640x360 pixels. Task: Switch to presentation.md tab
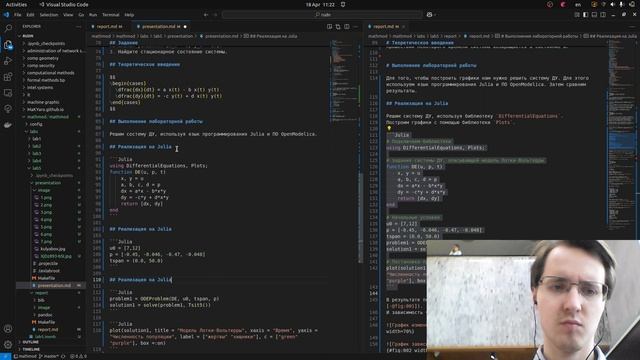[161, 27]
